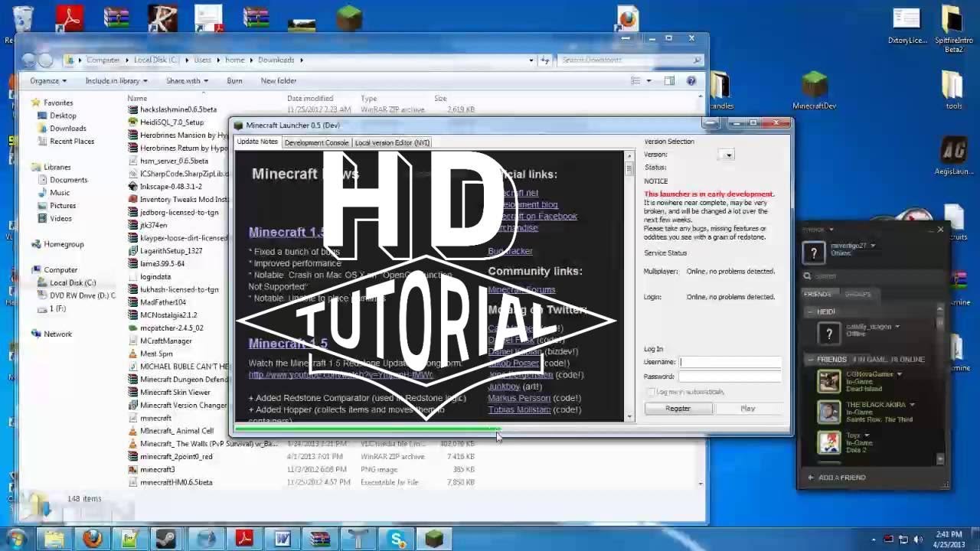Click the green launcher progress bar
The image size is (980, 551).
pyautogui.click(x=367, y=429)
